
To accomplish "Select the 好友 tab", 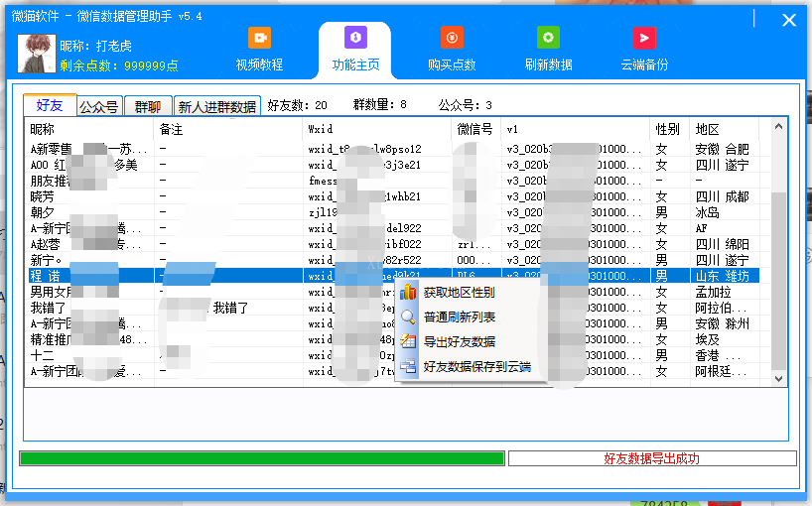I will click(x=49, y=105).
